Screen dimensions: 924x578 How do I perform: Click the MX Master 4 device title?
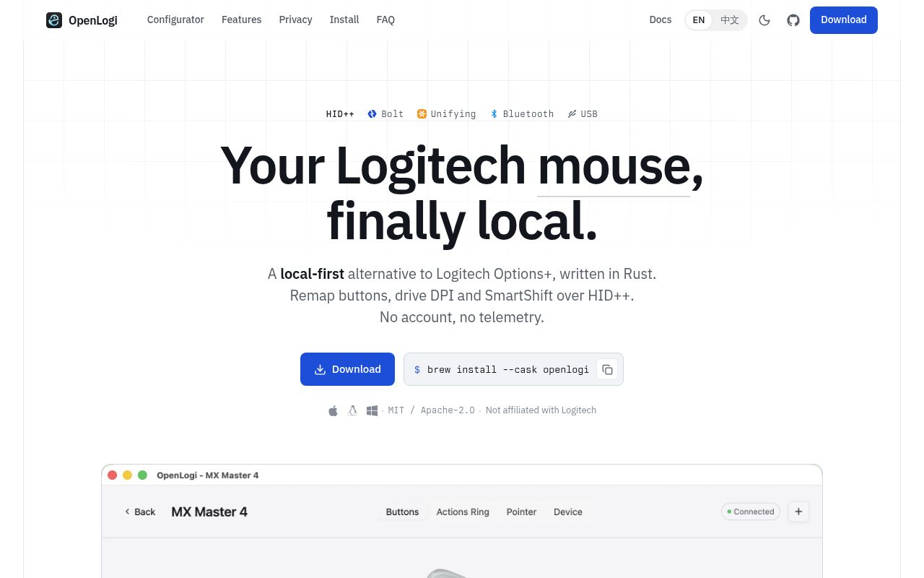pos(209,512)
